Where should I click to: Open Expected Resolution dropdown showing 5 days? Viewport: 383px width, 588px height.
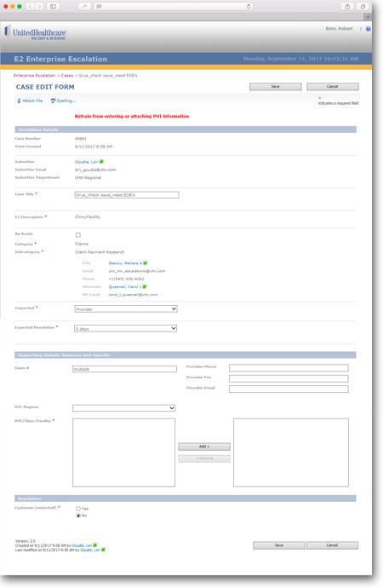(125, 329)
